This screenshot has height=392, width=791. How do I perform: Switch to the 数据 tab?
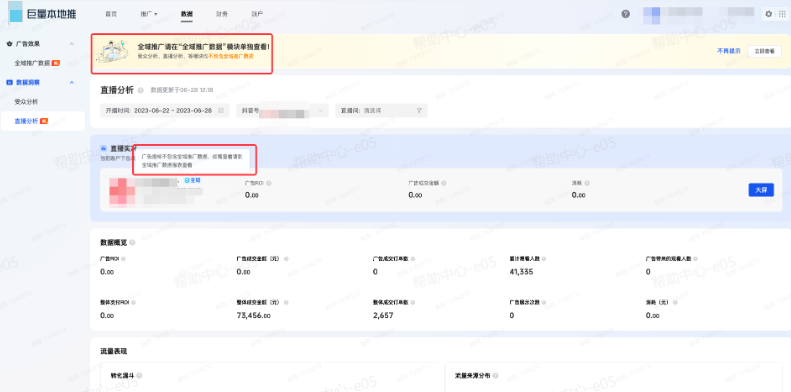[187, 14]
